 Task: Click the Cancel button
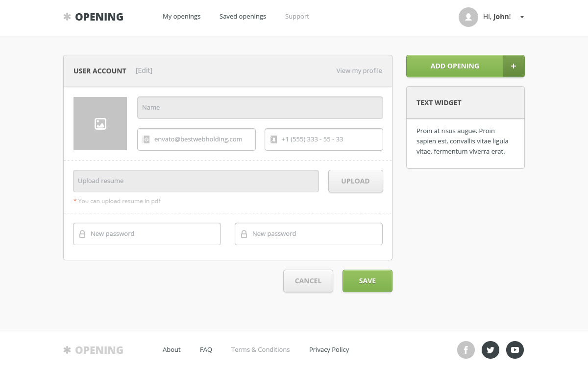308,281
